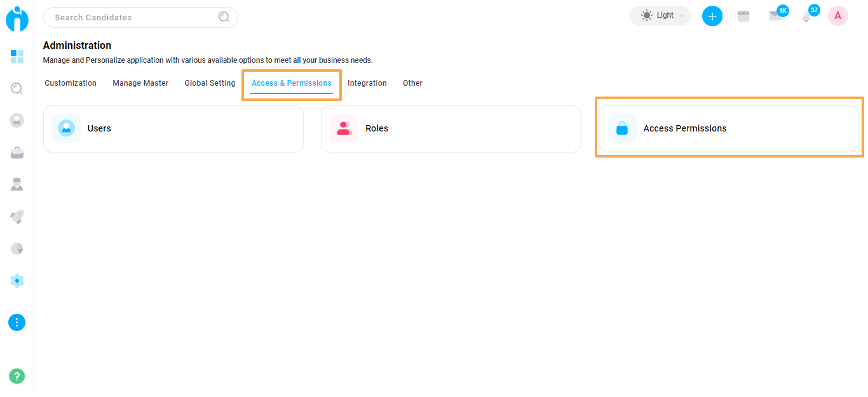Screen dimensions: 868x397
Task: Open the Access Permissions card
Action: pos(728,129)
